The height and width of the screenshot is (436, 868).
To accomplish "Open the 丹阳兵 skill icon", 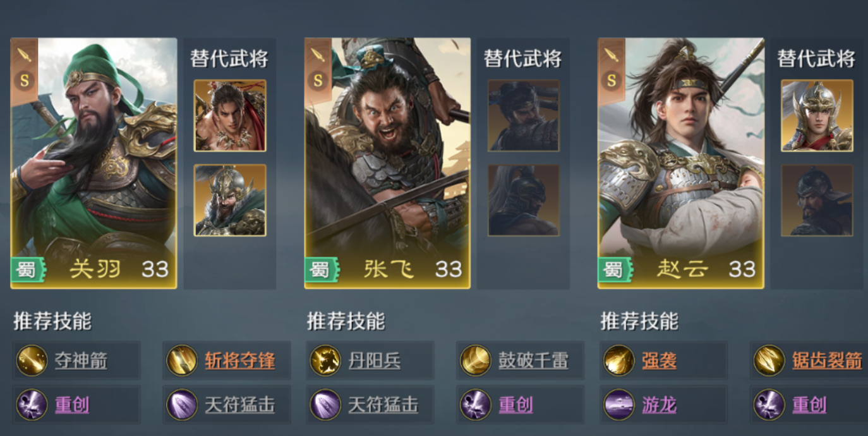I will 325,361.
